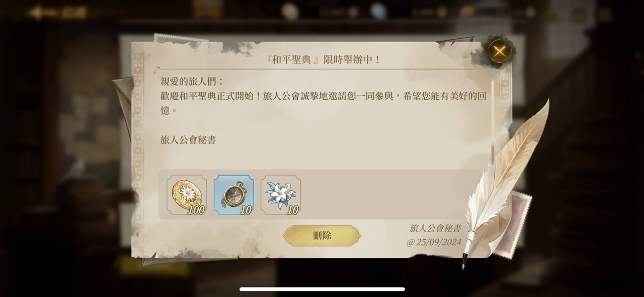Close the mail with the golden X
644x297 pixels.
[499, 51]
